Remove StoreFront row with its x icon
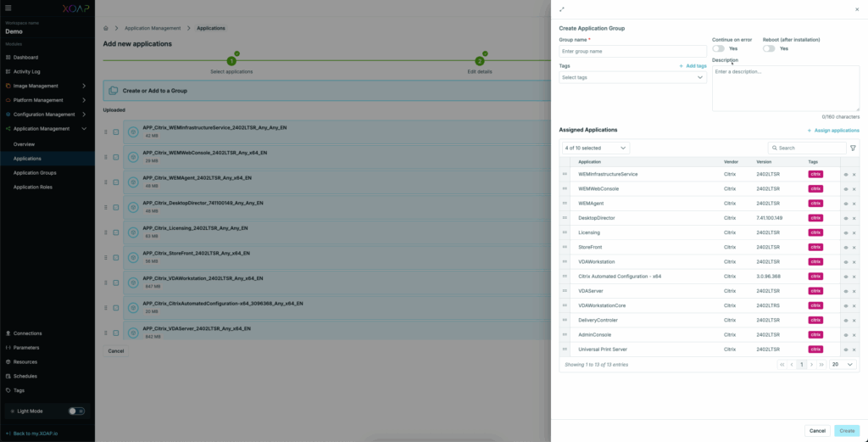The height and width of the screenshot is (442, 868). pyautogui.click(x=854, y=248)
